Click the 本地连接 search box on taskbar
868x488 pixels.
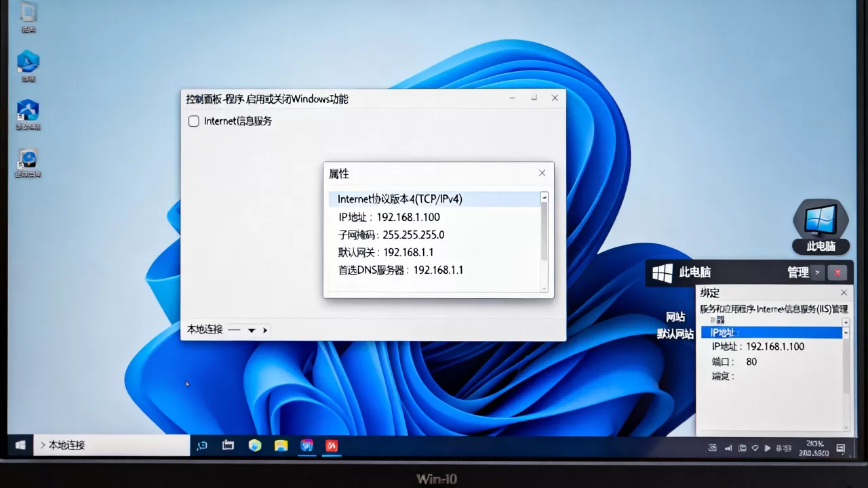click(x=112, y=445)
